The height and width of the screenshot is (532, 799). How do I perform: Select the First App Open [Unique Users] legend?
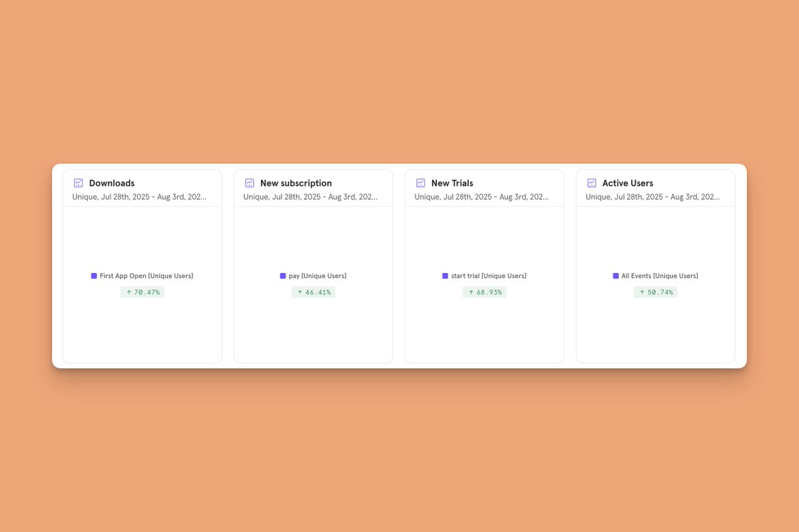click(142, 276)
